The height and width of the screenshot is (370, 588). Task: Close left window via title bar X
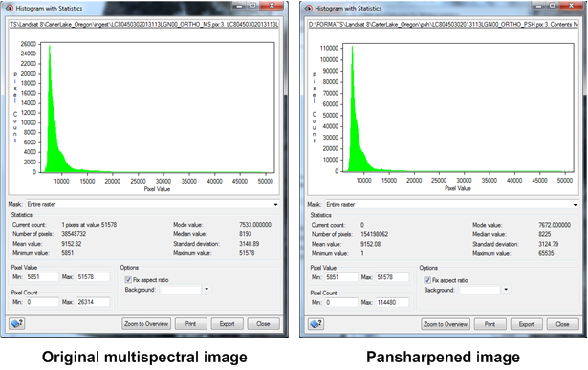click(272, 6)
